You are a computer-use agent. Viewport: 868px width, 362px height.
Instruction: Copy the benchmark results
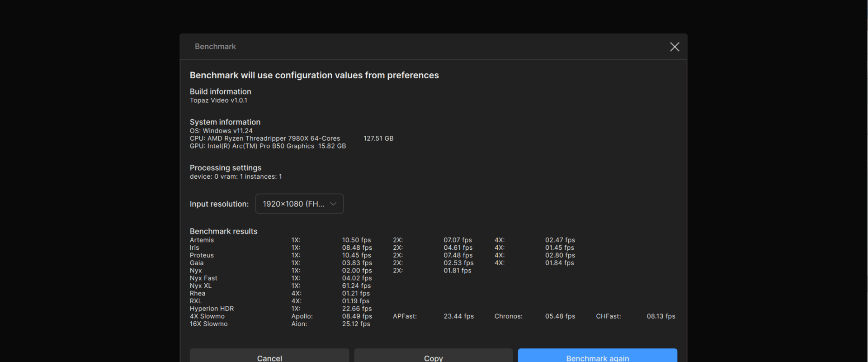pos(433,357)
